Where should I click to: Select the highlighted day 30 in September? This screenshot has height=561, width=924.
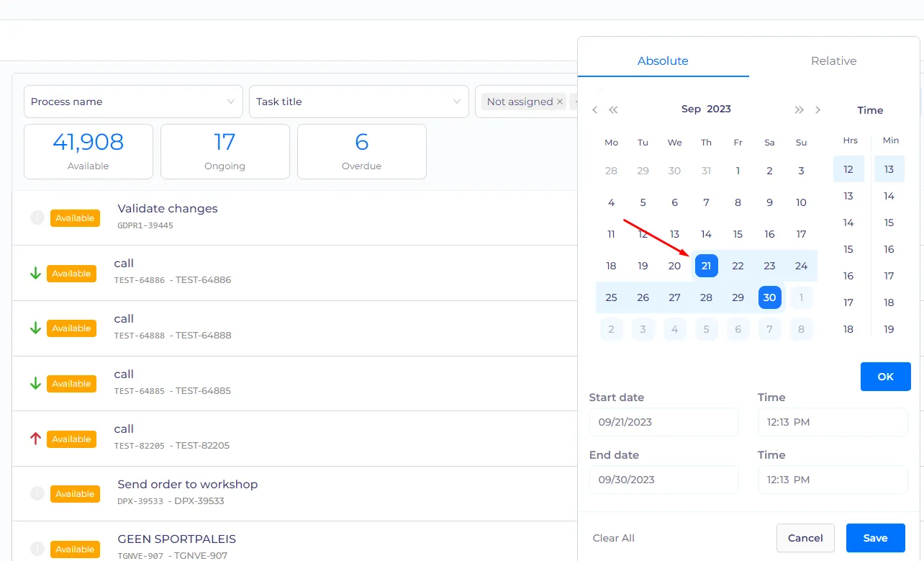(x=769, y=297)
